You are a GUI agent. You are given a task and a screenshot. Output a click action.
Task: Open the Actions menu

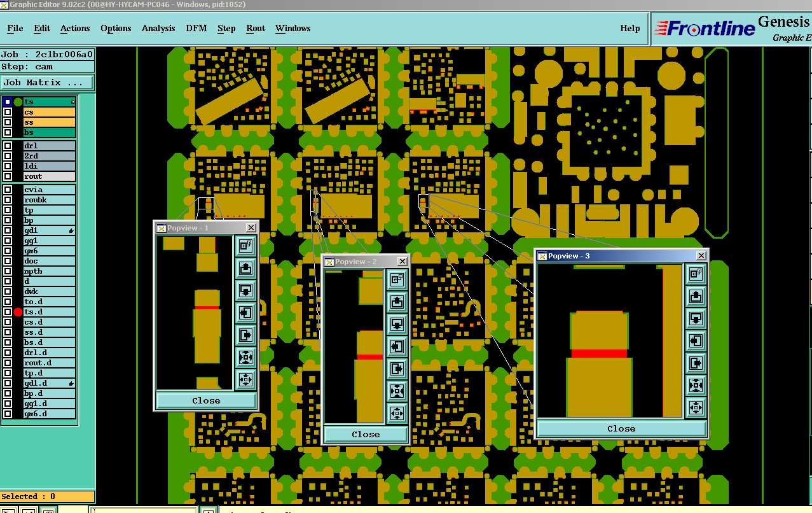click(x=75, y=28)
